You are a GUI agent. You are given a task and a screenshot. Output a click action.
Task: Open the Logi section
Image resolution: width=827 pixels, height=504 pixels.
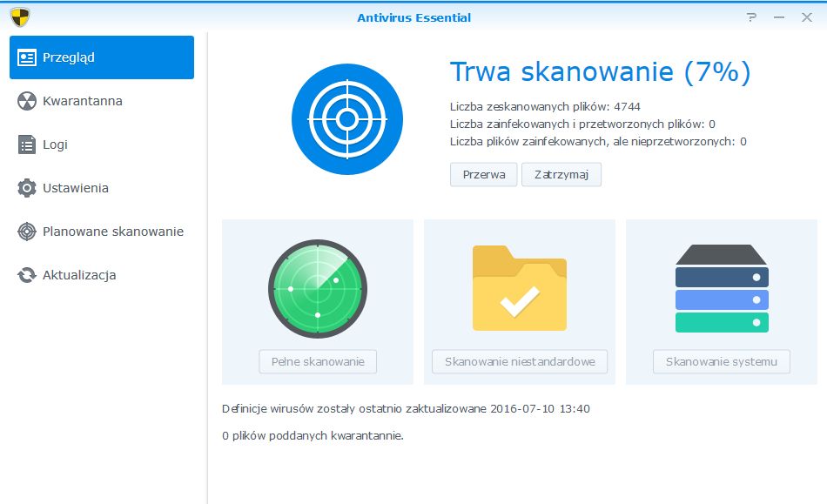102,144
